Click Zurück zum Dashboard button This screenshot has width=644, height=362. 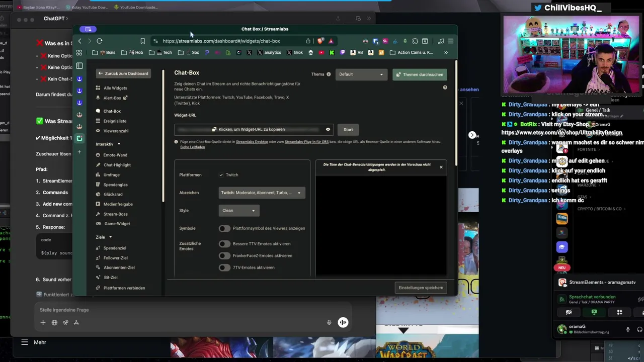123,73
